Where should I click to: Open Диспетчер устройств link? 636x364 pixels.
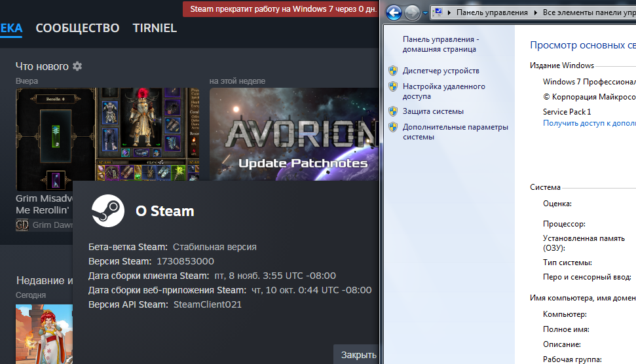point(441,71)
